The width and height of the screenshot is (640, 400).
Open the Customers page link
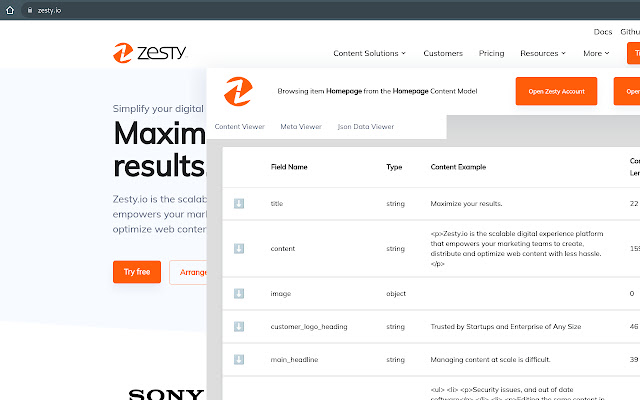point(443,53)
